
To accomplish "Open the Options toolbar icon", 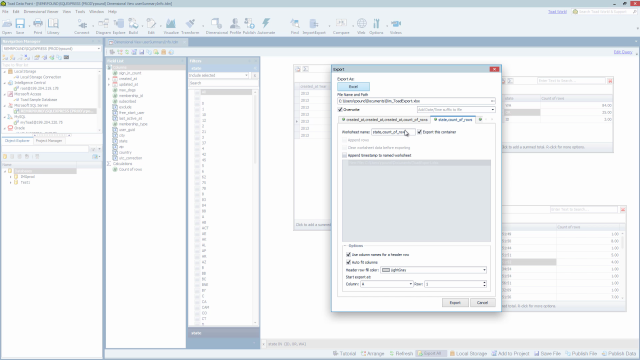I will click(x=376, y=26).
